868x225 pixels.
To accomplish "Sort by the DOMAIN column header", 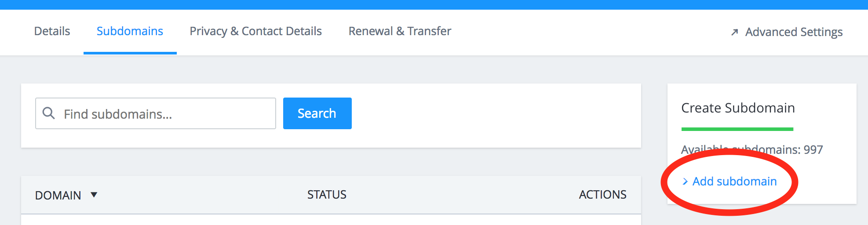I will tap(58, 195).
